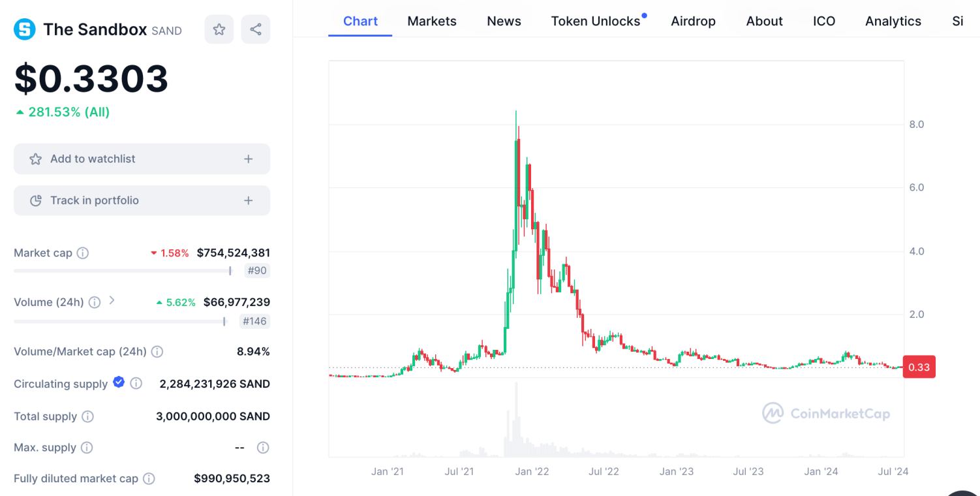Show Fully diluted market cap info icon
This screenshot has height=496, width=980.
pos(149,479)
